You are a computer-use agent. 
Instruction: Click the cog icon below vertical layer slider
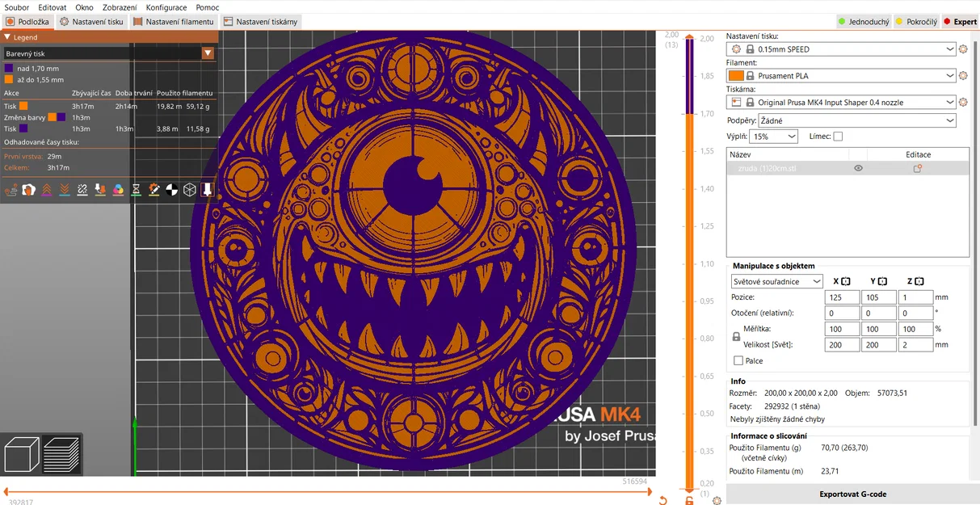pos(717,500)
